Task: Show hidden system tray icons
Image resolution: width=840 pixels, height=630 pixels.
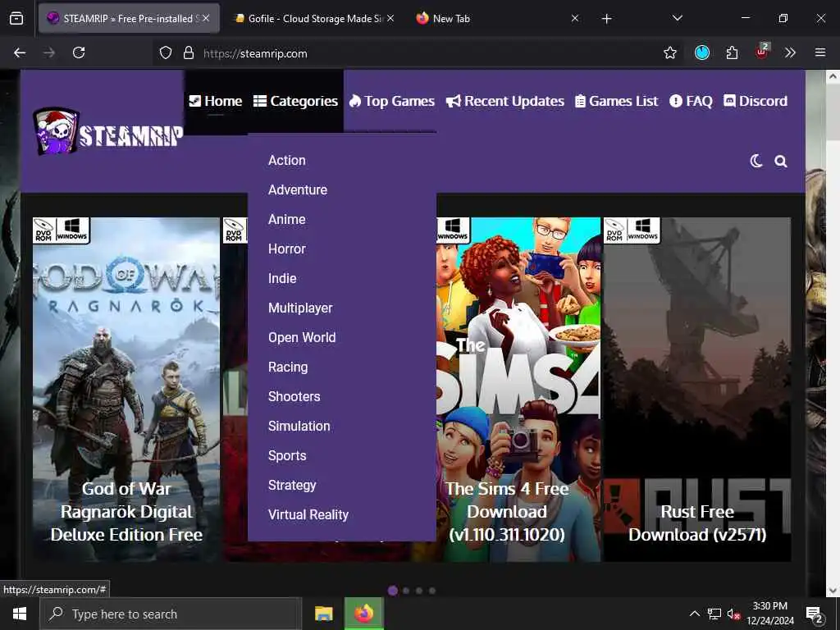Action: tap(694, 614)
